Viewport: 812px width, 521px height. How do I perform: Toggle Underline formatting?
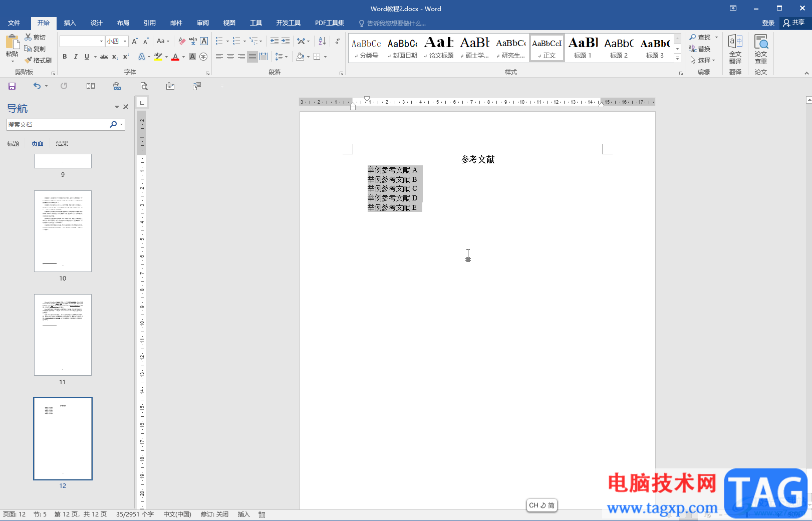click(87, 57)
